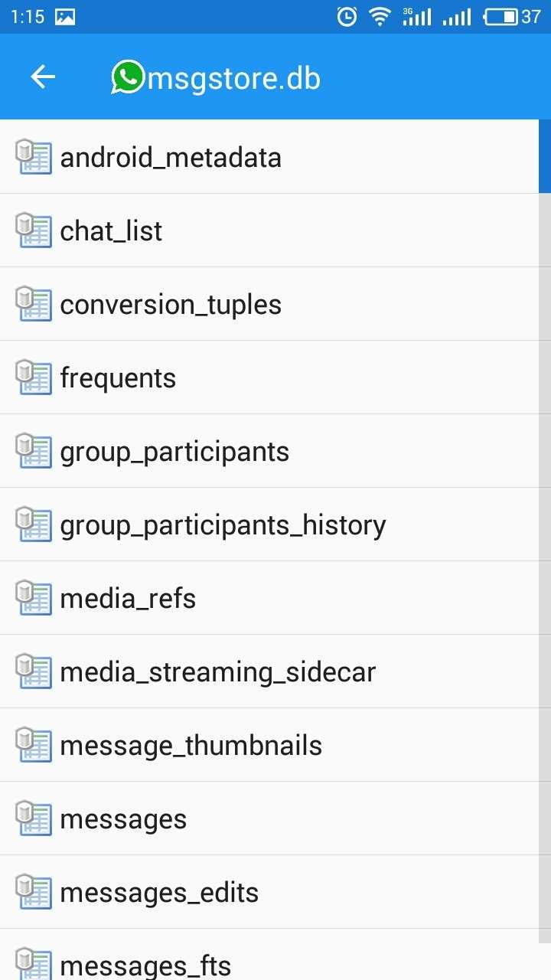Click the blue scrollbar thumb
Viewport: 551px width, 980px height.
coord(545,156)
